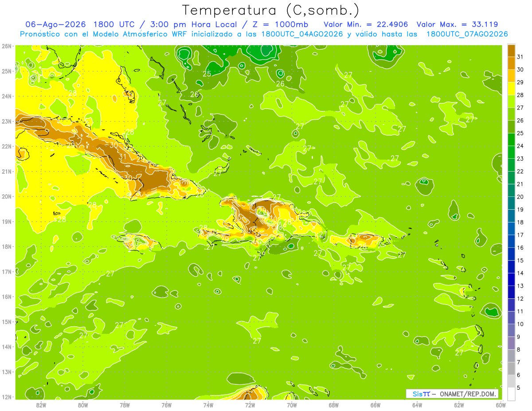Screen dimensions: 532x411
Task: Click the legend label '16'
Action: tap(520, 248)
